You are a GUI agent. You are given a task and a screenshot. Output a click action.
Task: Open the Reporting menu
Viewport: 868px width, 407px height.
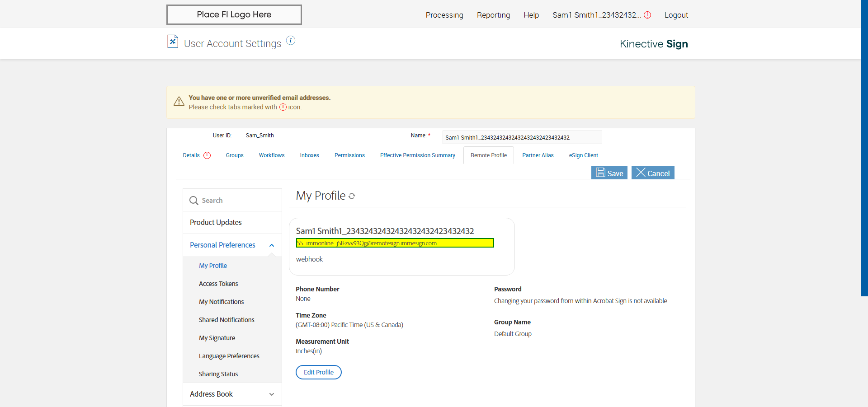493,15
